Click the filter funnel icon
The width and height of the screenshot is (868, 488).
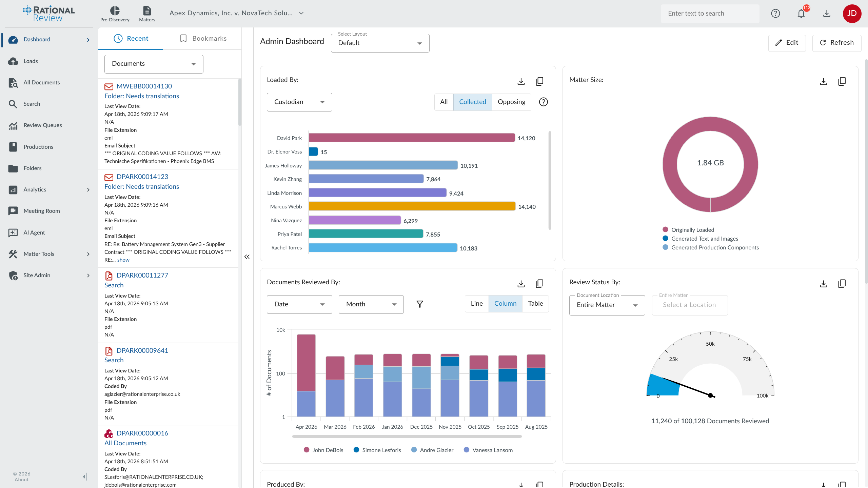pos(420,304)
